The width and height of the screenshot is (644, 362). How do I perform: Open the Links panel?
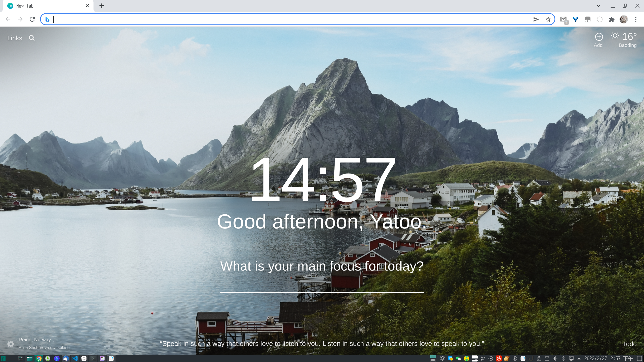coord(15,38)
